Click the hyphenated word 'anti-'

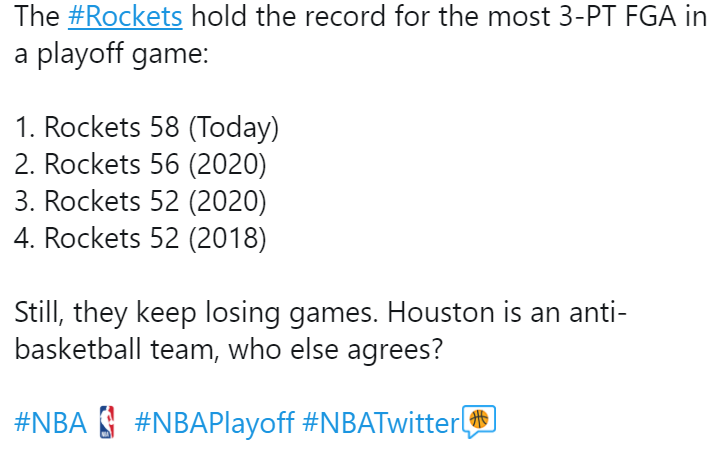598,312
